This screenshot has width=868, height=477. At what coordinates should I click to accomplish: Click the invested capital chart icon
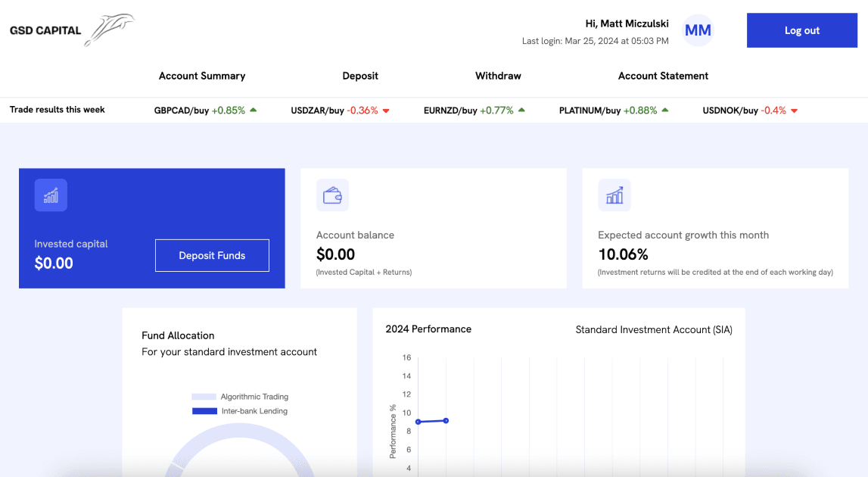pos(51,195)
